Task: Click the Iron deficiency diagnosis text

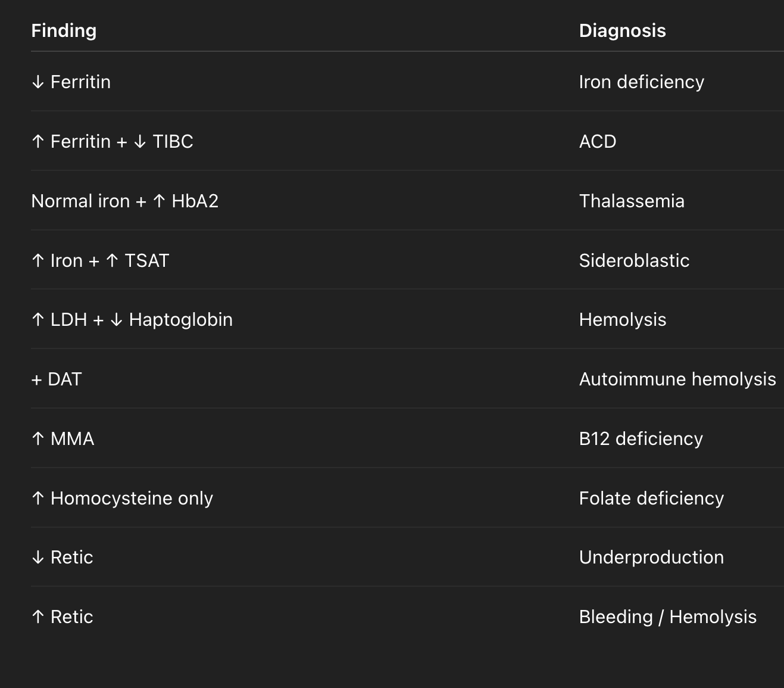Action: coord(641,82)
